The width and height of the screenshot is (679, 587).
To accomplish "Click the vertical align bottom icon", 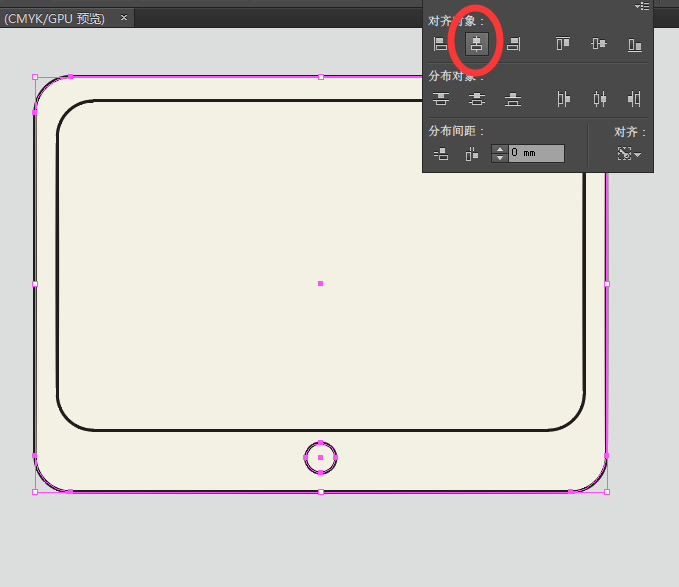I will (x=635, y=45).
